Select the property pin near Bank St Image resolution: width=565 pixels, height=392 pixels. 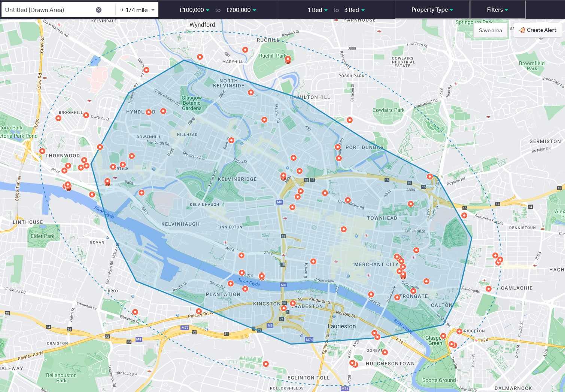231,140
